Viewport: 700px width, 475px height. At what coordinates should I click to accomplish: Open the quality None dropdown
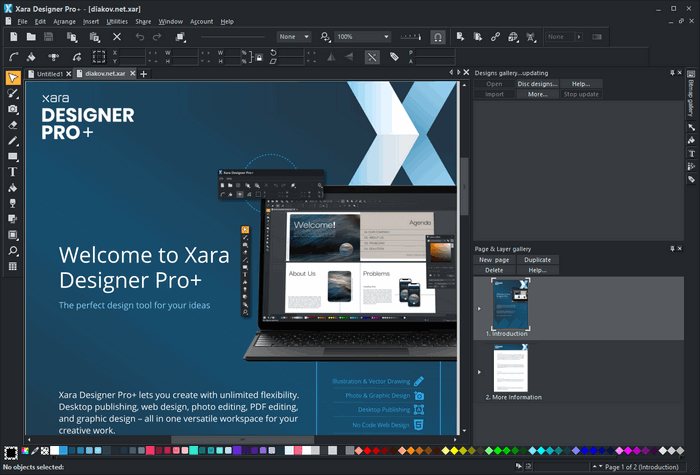click(294, 37)
